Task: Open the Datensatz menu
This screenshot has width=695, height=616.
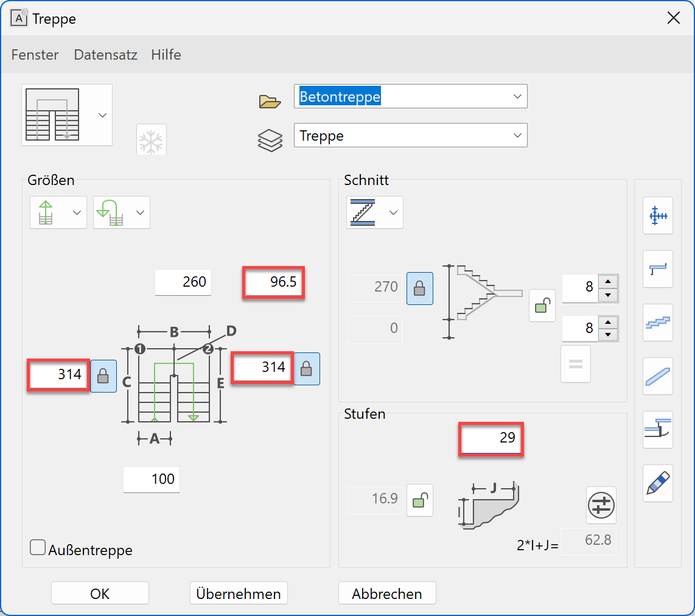Action: [x=105, y=55]
